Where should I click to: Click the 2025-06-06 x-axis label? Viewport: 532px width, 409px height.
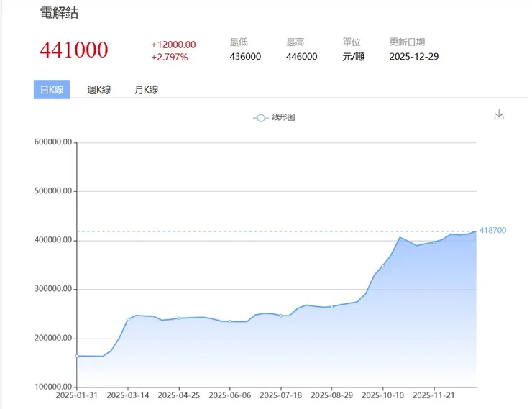[230, 395]
